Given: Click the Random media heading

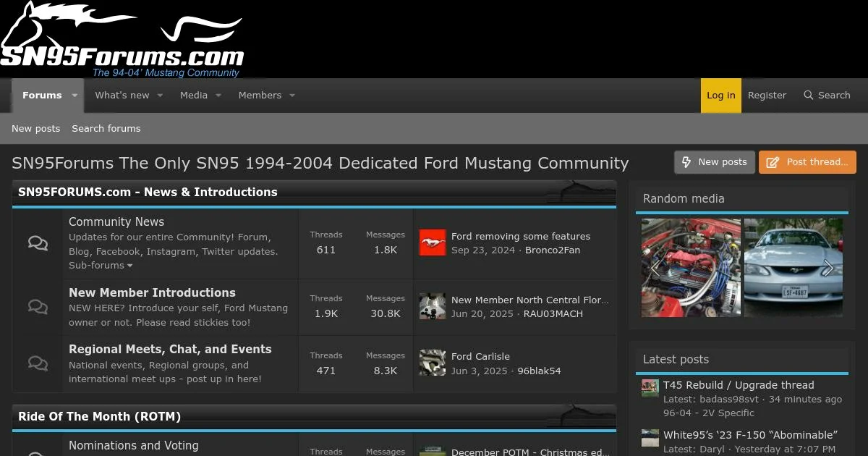Looking at the screenshot, I should click(x=684, y=199).
